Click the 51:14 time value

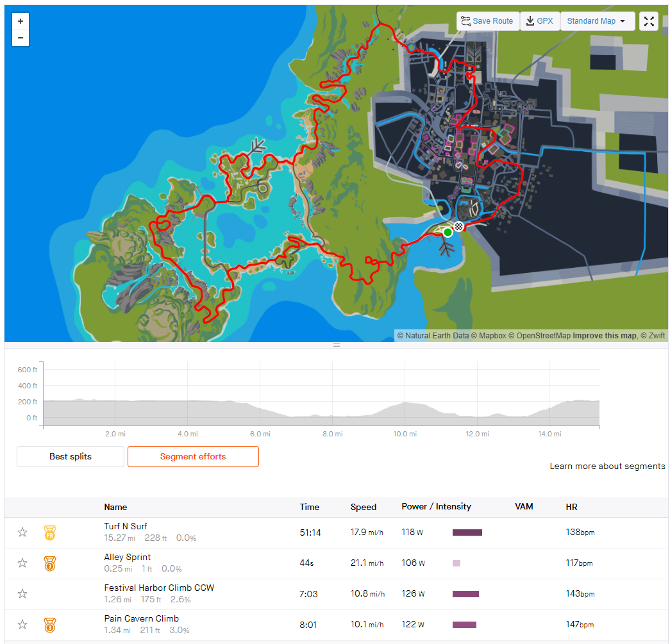pyautogui.click(x=310, y=533)
